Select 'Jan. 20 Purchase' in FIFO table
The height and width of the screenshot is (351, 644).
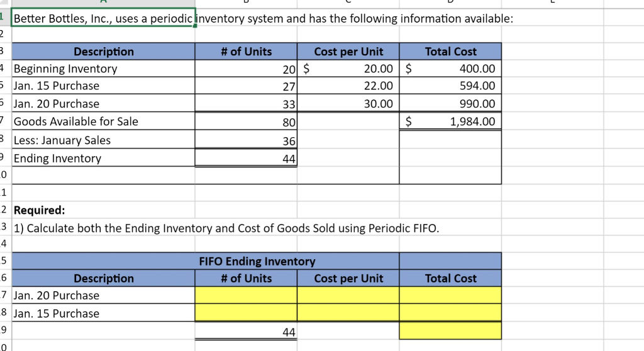tap(103, 295)
